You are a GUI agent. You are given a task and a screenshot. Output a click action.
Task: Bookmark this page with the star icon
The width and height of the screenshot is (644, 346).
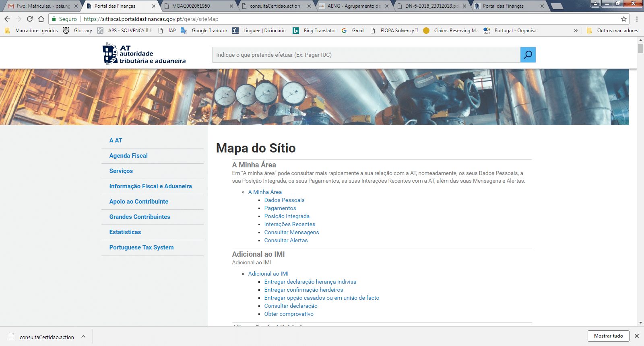[x=623, y=19]
